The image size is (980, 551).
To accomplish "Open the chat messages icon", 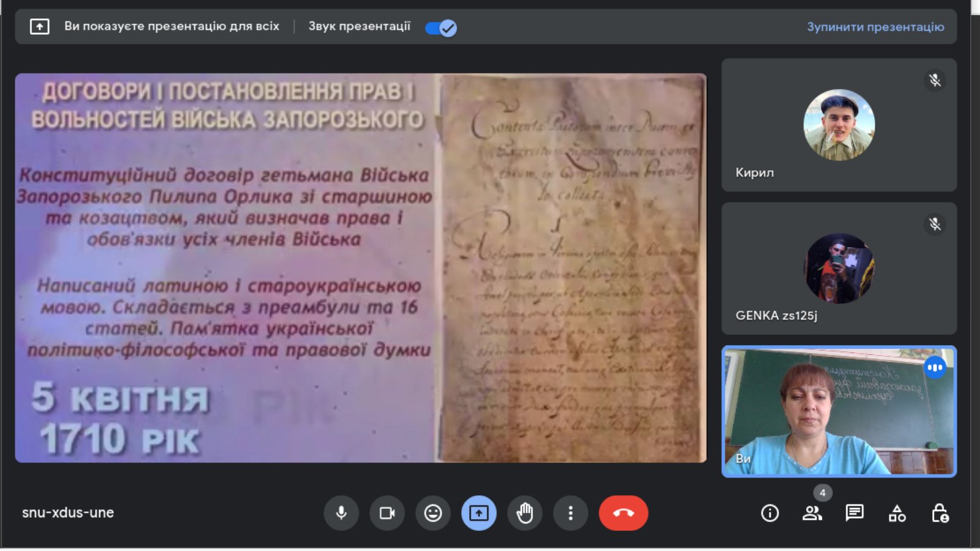I will pyautogui.click(x=854, y=513).
